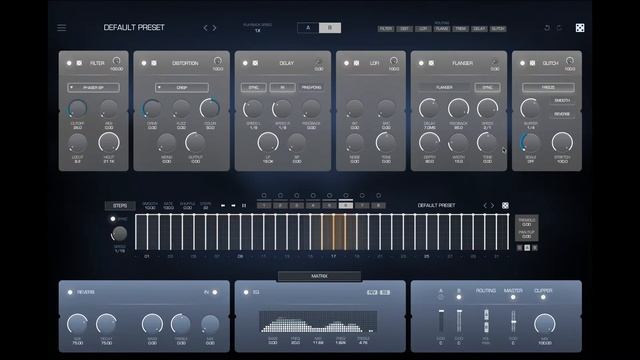640x360 pixels.
Task: Toggle the Reverb IN switch
Action: (215, 292)
